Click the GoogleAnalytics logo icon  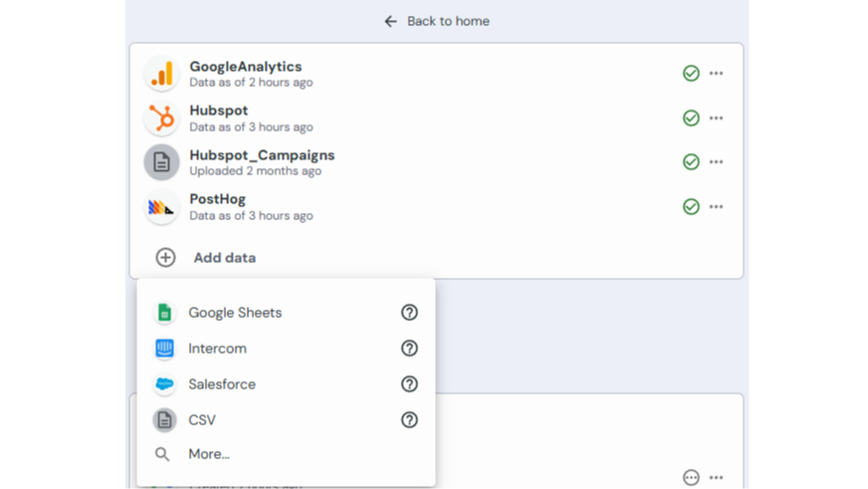point(161,74)
